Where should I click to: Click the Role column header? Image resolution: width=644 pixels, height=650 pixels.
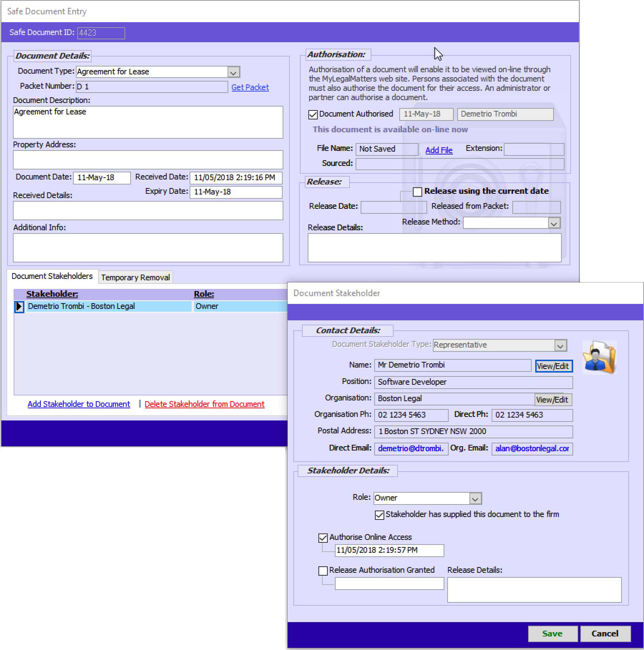204,294
